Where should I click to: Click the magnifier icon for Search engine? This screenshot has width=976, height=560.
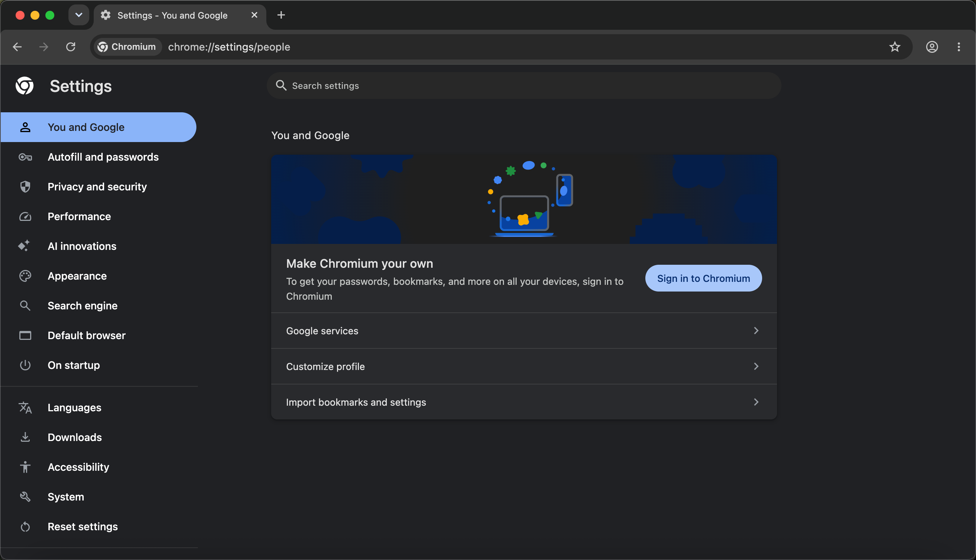(x=25, y=306)
